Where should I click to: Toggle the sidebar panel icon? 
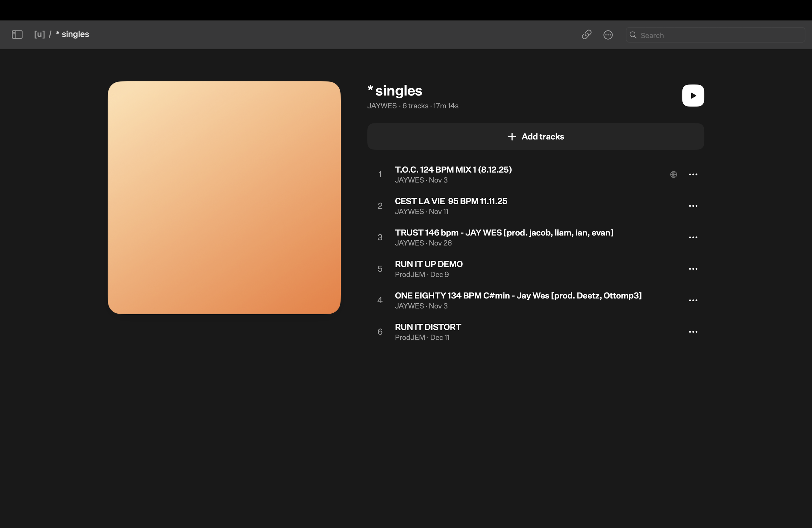17,34
